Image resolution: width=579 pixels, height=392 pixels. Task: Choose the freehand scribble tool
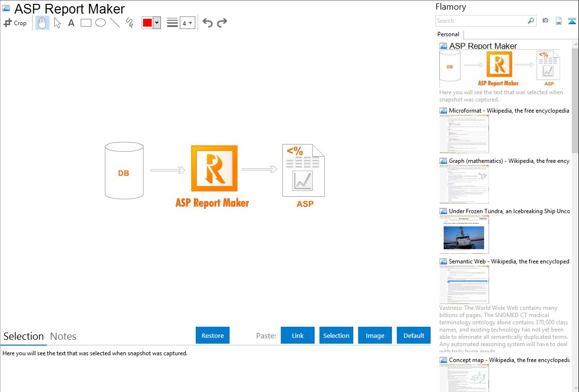pos(130,23)
